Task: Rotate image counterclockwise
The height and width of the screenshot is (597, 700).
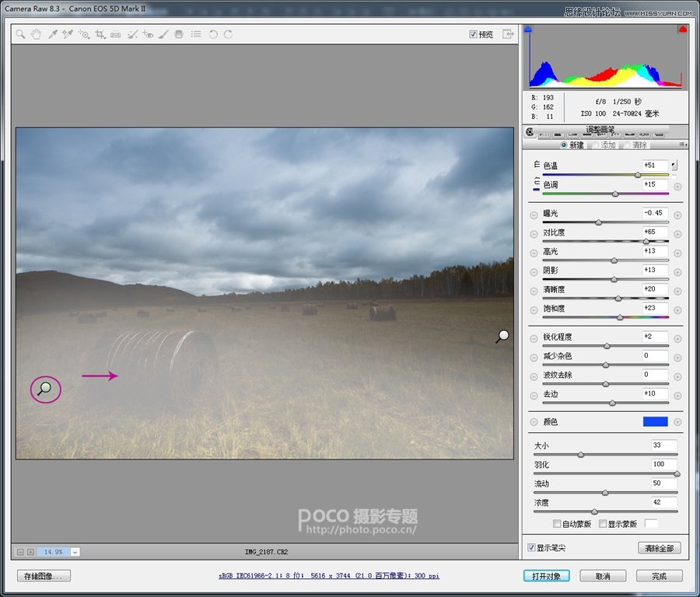Action: [x=213, y=34]
